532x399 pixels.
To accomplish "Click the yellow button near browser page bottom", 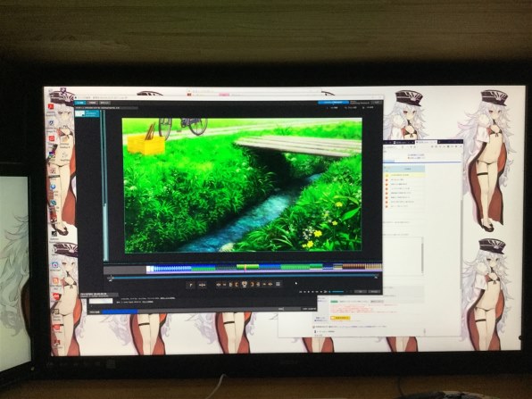I will coord(340,318).
